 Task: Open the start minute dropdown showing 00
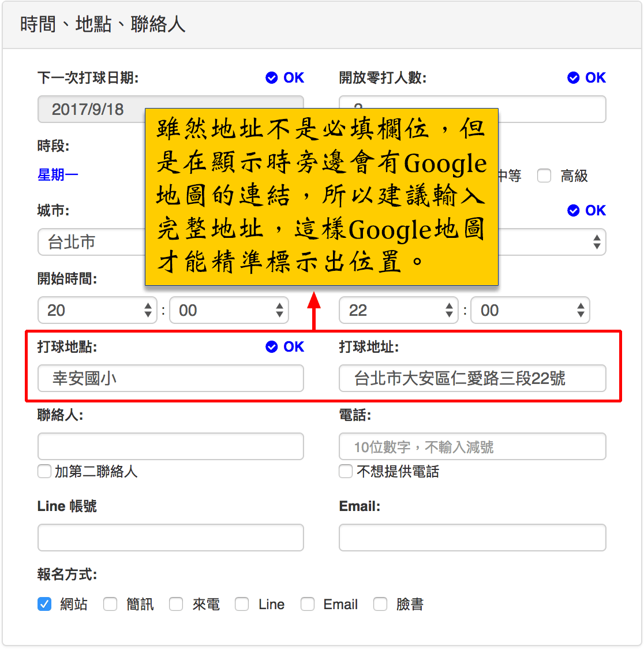click(229, 311)
